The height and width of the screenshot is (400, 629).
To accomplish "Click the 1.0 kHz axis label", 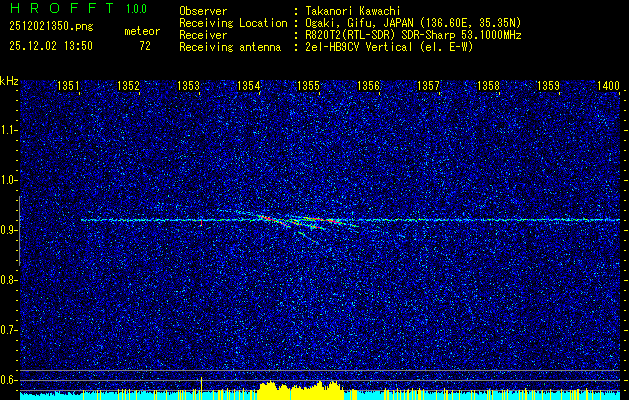I will [x=8, y=180].
